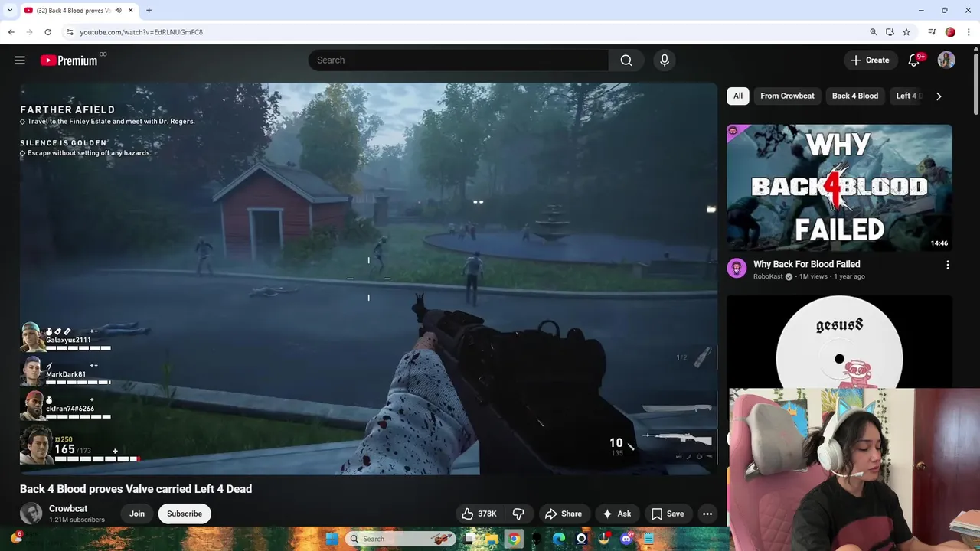Screen dimensions: 980x551
Task: Click in the YouTube search field
Action: tap(459, 60)
